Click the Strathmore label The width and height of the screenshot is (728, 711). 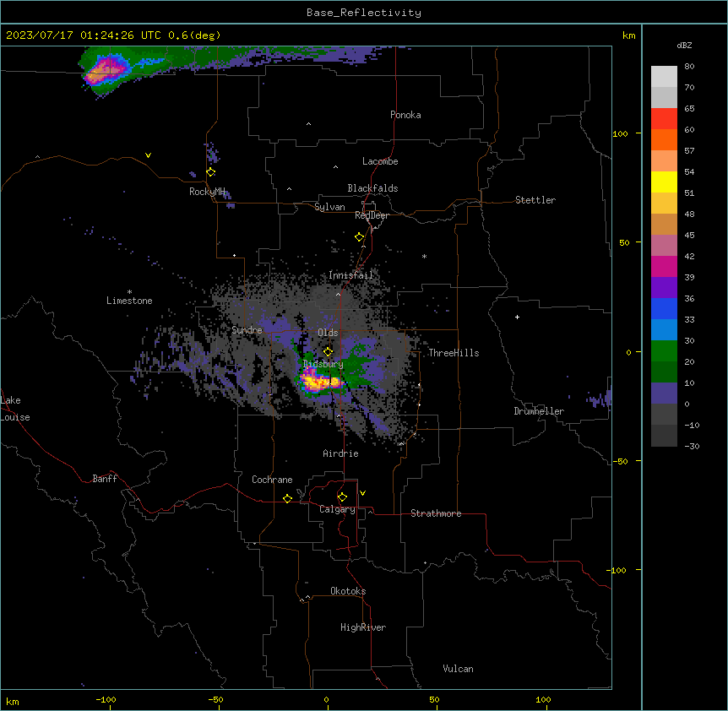pyautogui.click(x=436, y=513)
